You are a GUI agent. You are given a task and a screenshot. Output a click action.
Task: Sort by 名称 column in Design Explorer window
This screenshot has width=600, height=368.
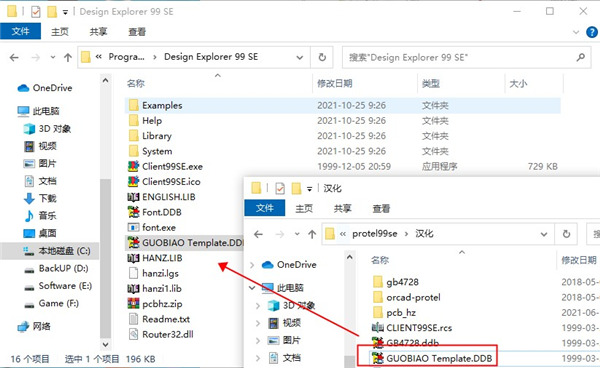pyautogui.click(x=136, y=83)
